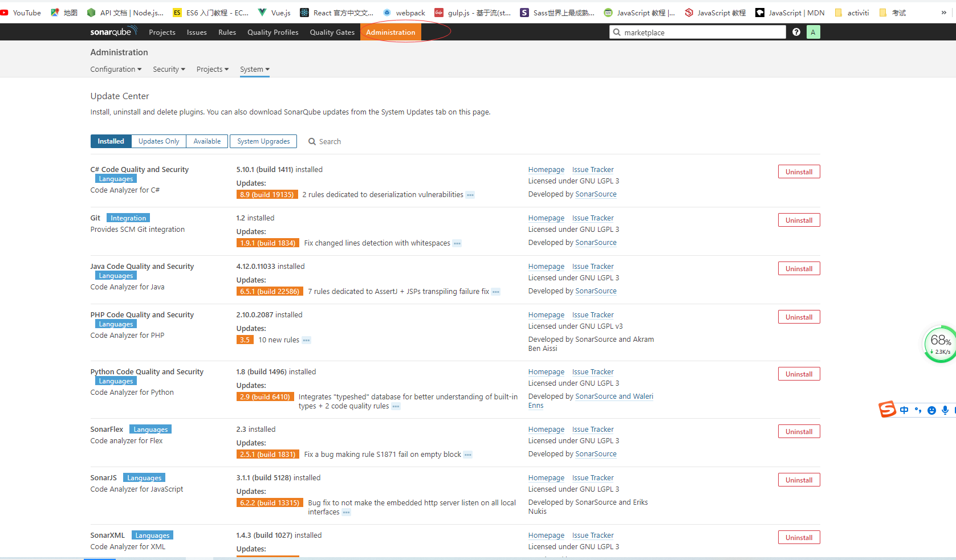The height and width of the screenshot is (560, 956).
Task: Open the gulp.js bookmark
Action: [x=473, y=13]
